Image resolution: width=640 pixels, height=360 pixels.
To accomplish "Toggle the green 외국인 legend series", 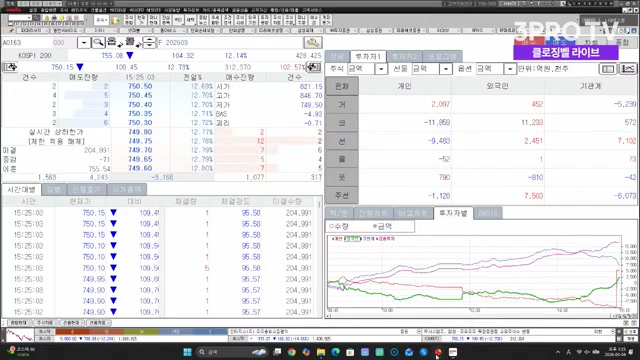I will click(352, 239).
